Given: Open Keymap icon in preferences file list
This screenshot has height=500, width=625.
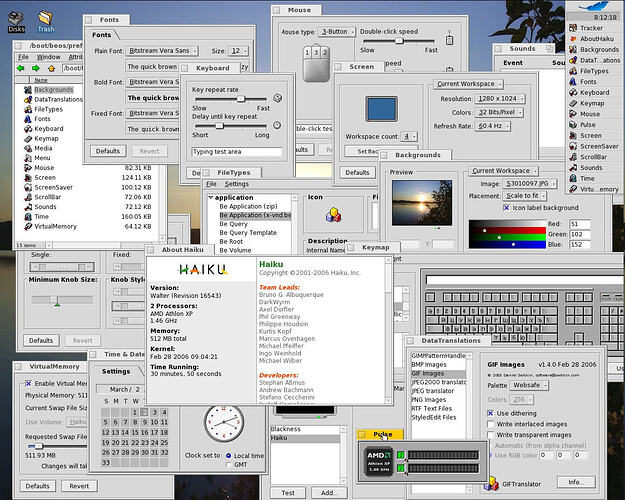Looking at the screenshot, I should click(28, 138).
